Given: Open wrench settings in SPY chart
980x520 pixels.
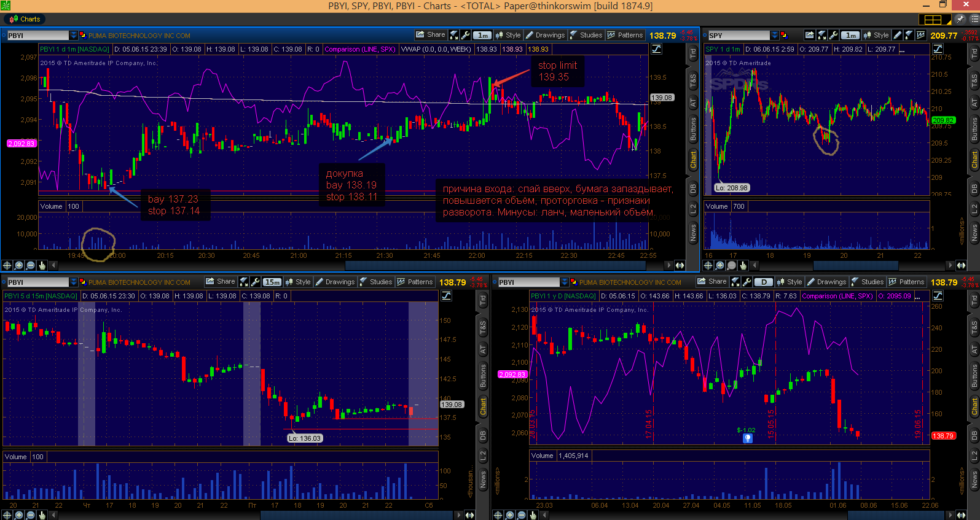Looking at the screenshot, I should click(x=833, y=35).
